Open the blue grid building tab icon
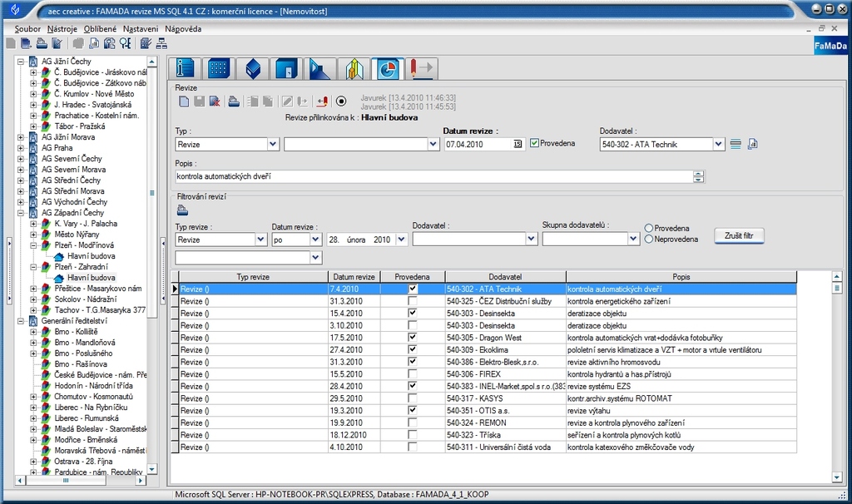Screen dimensions: 852x504 pyautogui.click(x=218, y=68)
